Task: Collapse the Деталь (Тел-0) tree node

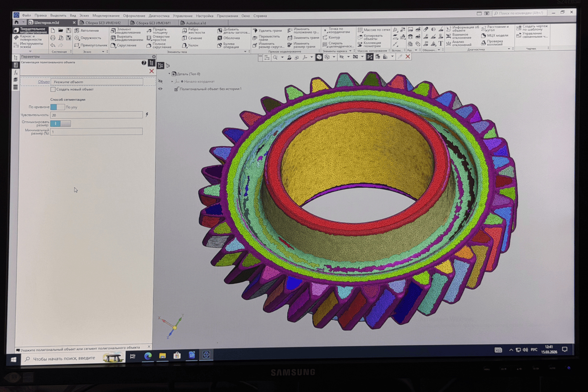Action: 169,74
